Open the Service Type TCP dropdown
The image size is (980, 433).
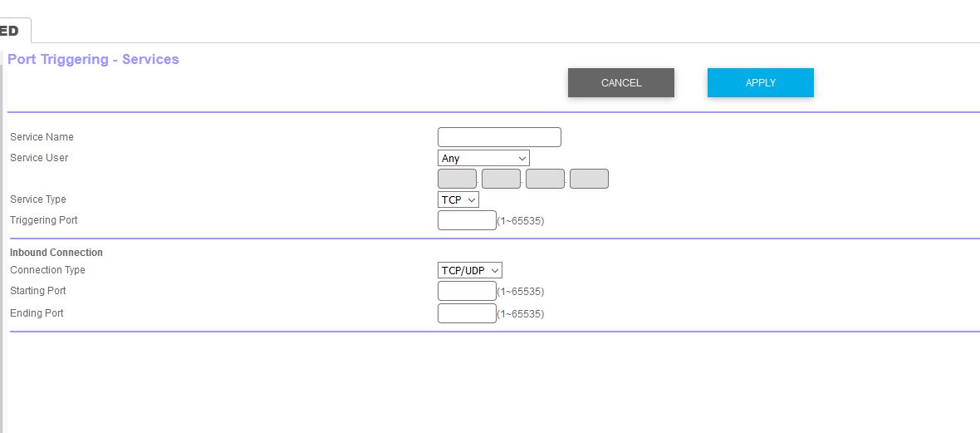(458, 199)
